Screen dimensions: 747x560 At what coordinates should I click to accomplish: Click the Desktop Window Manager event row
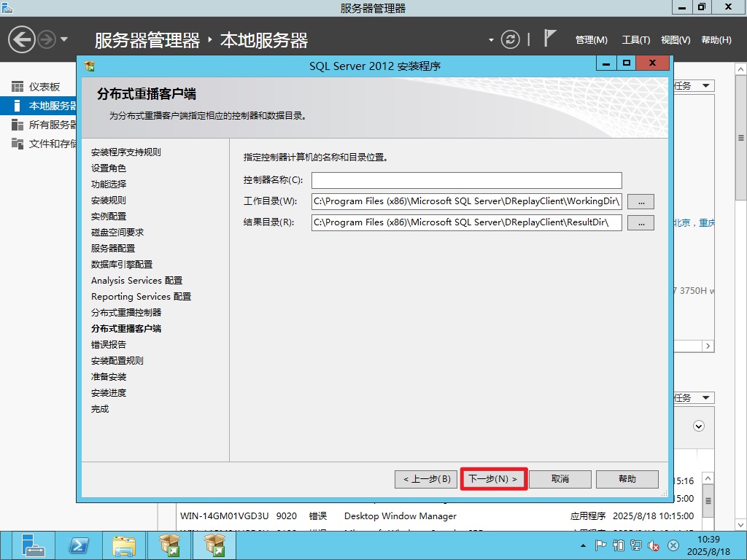click(437, 516)
